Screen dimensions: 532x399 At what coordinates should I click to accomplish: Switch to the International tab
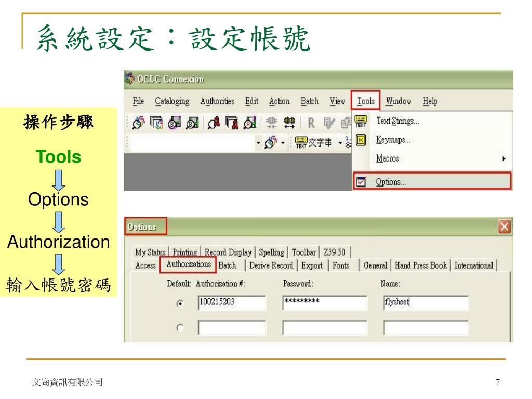[x=474, y=265]
